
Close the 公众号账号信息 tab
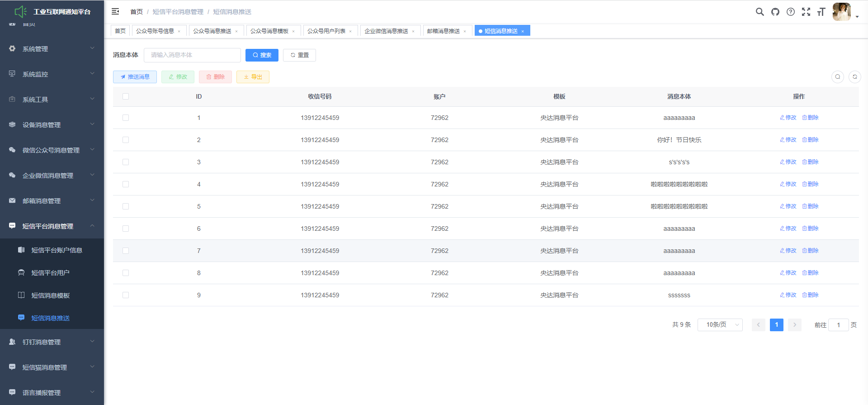(179, 31)
